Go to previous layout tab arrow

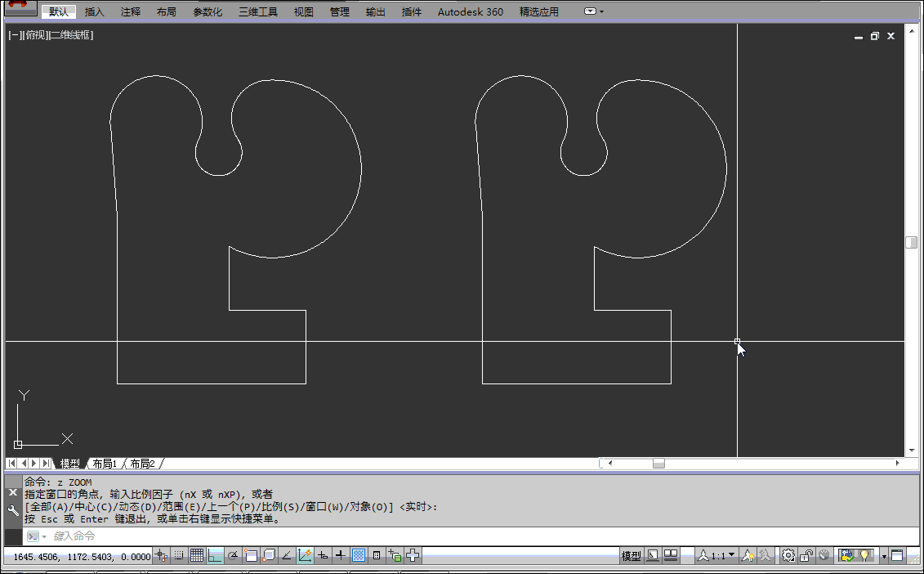(x=24, y=464)
